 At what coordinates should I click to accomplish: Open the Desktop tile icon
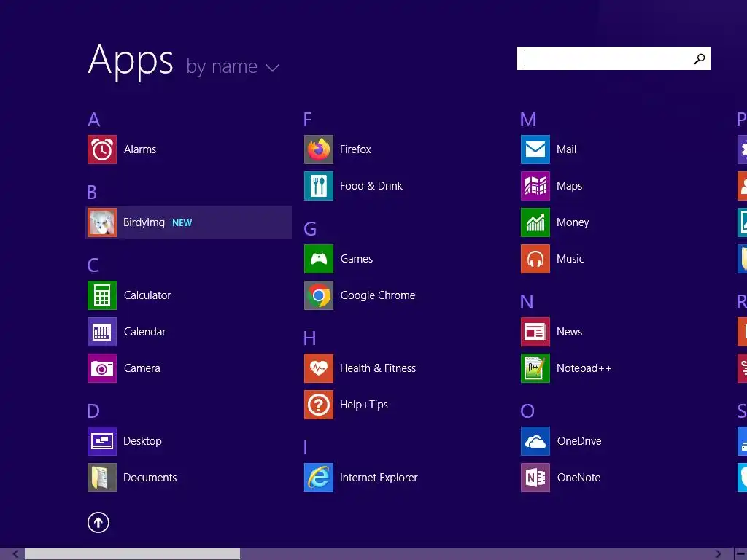pyautogui.click(x=102, y=441)
